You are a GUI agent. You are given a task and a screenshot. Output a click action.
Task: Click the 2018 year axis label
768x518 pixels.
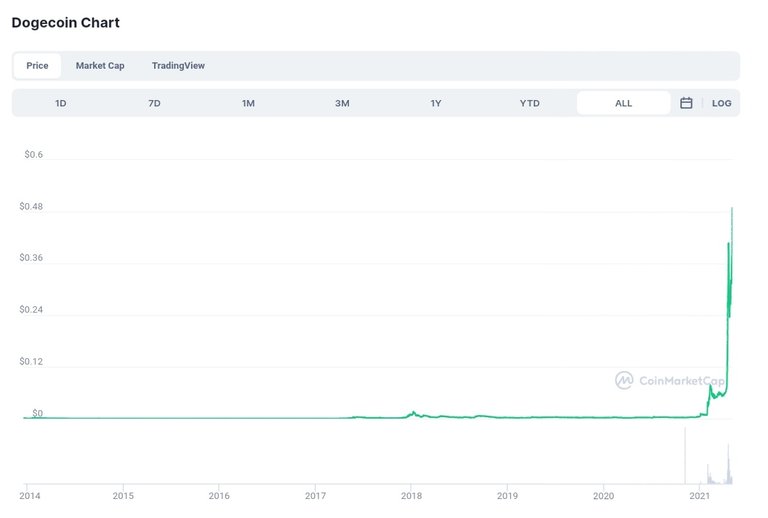[411, 496]
